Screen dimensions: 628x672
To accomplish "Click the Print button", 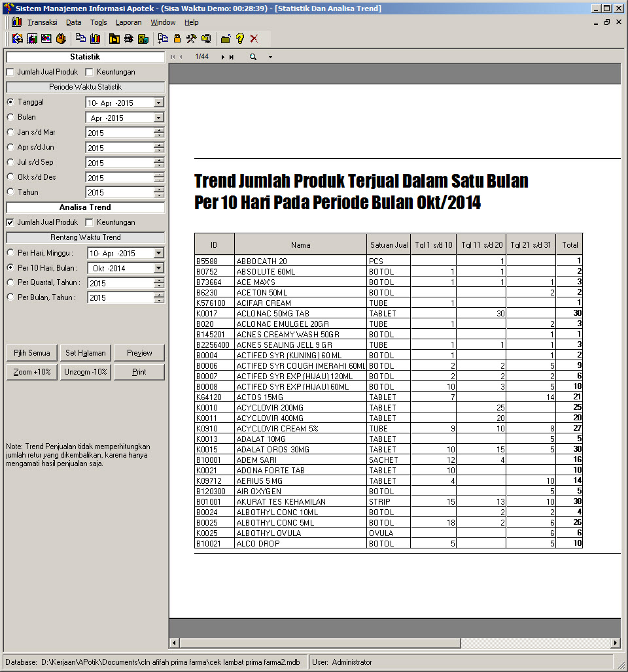I will tap(139, 372).
